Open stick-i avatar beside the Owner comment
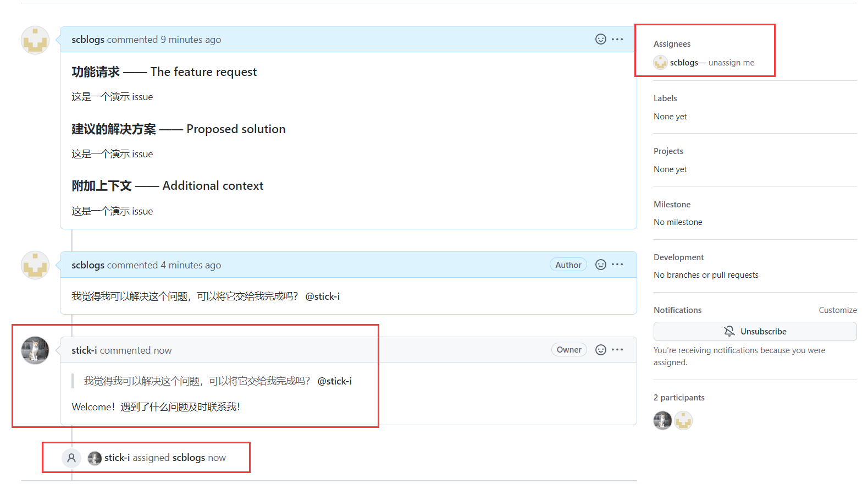This screenshot has height=489, width=868. (35, 350)
